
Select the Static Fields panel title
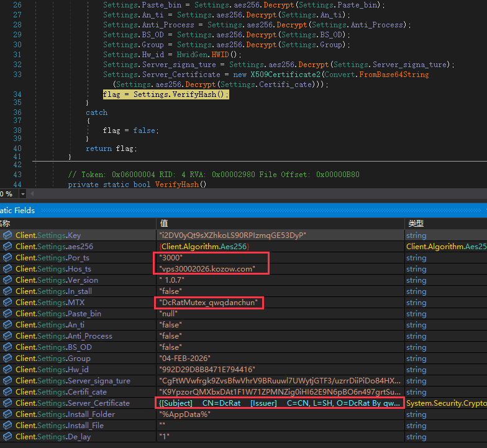point(17,210)
